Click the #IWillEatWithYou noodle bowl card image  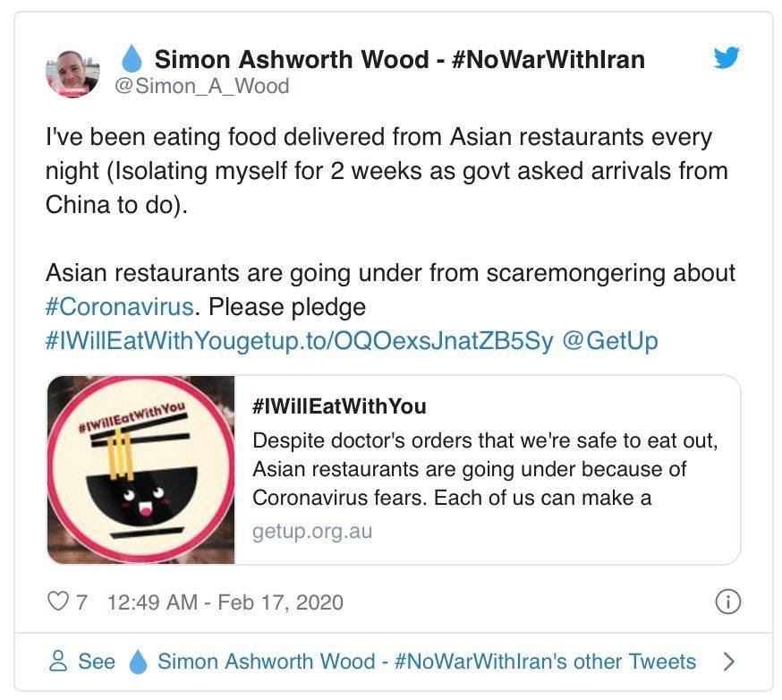pyautogui.click(x=141, y=470)
